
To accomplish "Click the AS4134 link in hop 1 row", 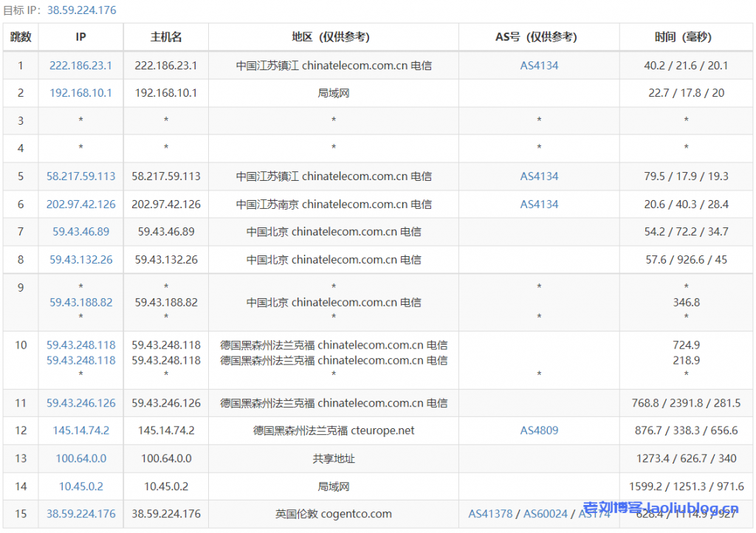I will coord(539,66).
